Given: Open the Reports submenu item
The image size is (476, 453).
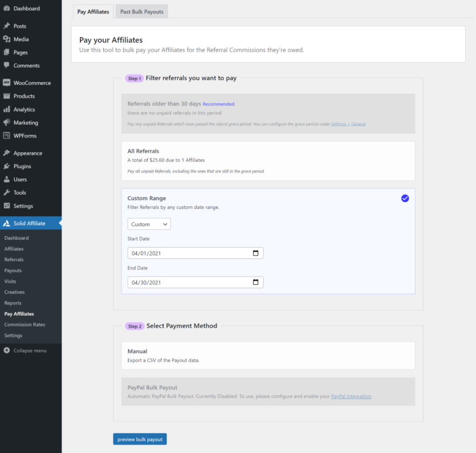Looking at the screenshot, I should pyautogui.click(x=13, y=303).
